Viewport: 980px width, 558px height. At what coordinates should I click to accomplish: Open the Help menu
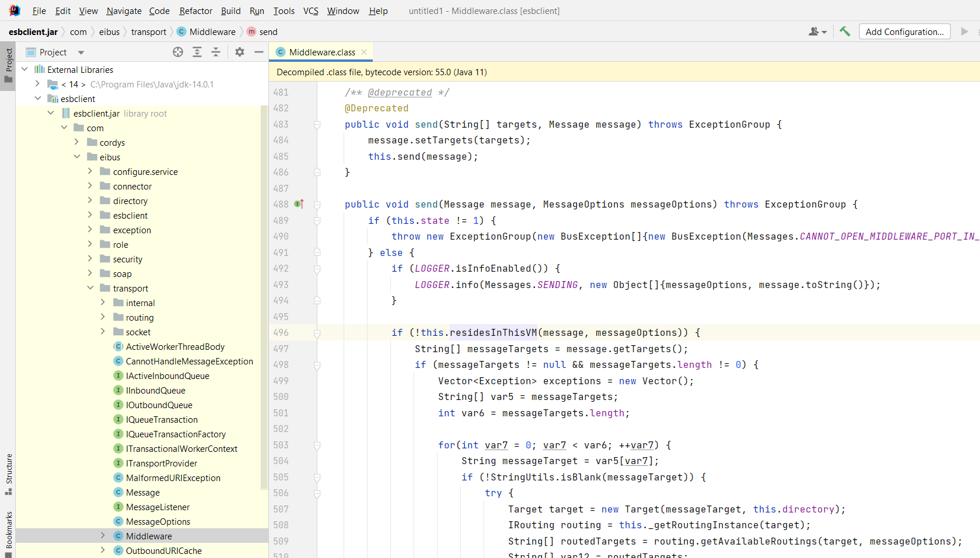pos(378,10)
